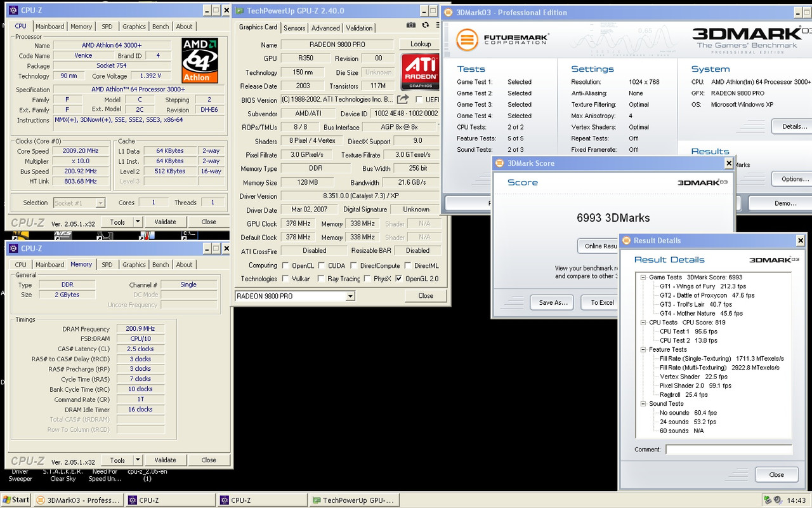Switch to the second CPU-Z taskbar item

pyautogui.click(x=261, y=500)
